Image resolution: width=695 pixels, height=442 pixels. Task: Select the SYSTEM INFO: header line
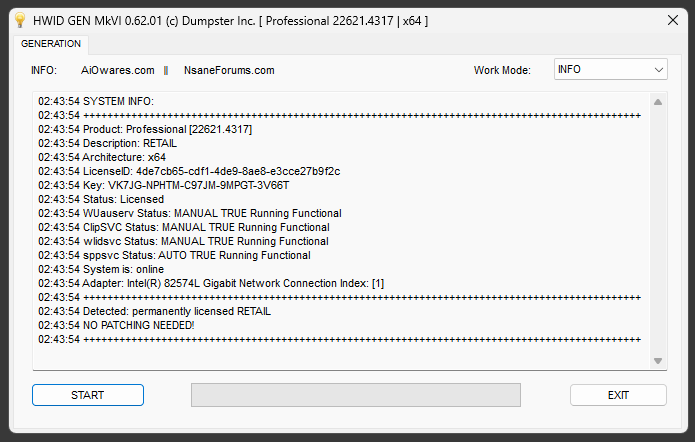pos(96,101)
